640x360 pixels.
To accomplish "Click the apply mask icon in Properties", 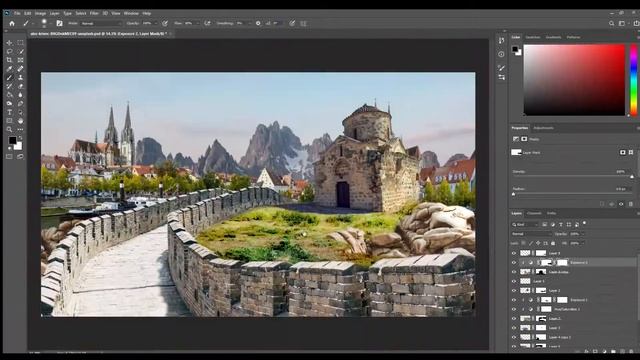I will (x=611, y=204).
